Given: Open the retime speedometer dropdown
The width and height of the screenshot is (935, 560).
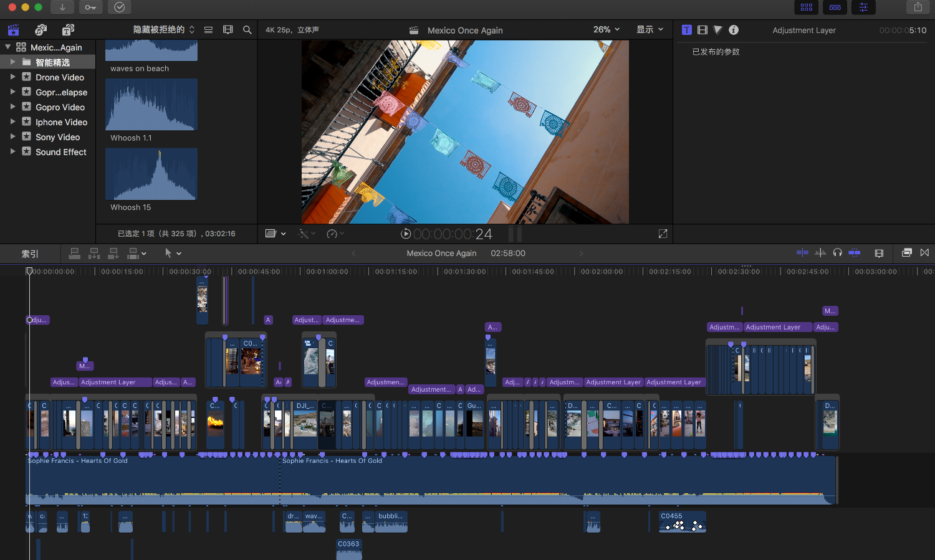Looking at the screenshot, I should pyautogui.click(x=335, y=234).
